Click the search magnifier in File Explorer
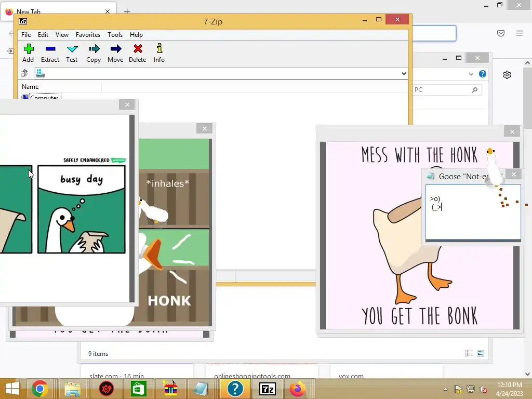The image size is (532, 399). tap(475, 90)
